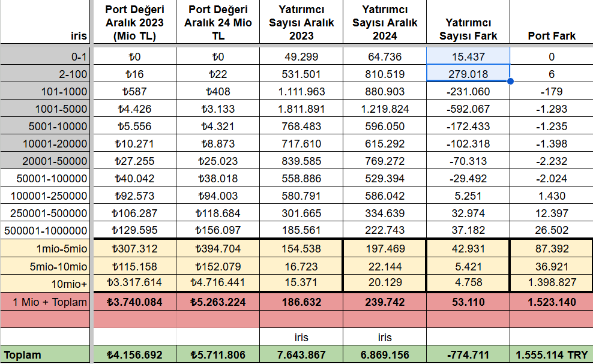This screenshot has height=364, width=593.
Task: Click the cell with 768.483
Action: 301,126
